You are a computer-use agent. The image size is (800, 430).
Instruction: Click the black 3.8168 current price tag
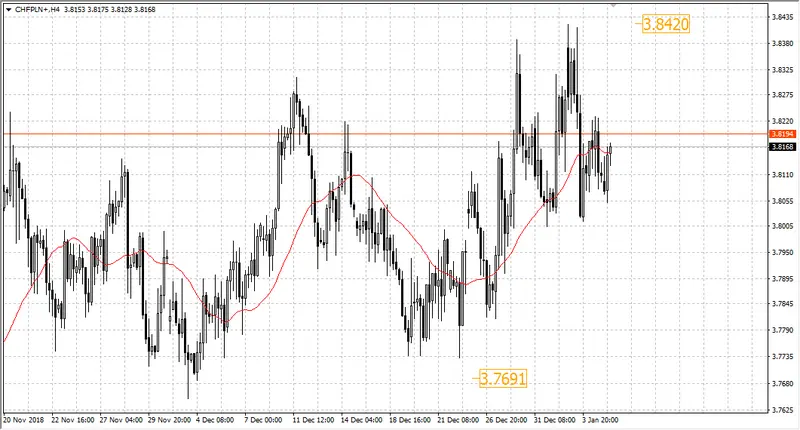click(x=782, y=147)
